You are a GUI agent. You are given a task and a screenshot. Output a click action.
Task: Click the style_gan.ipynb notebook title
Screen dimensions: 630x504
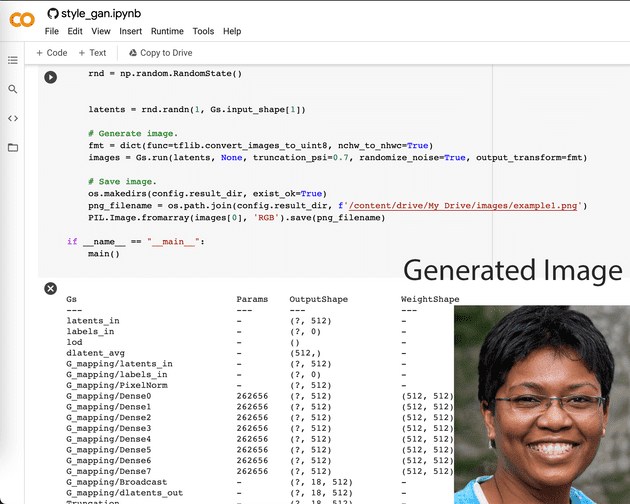(101, 14)
